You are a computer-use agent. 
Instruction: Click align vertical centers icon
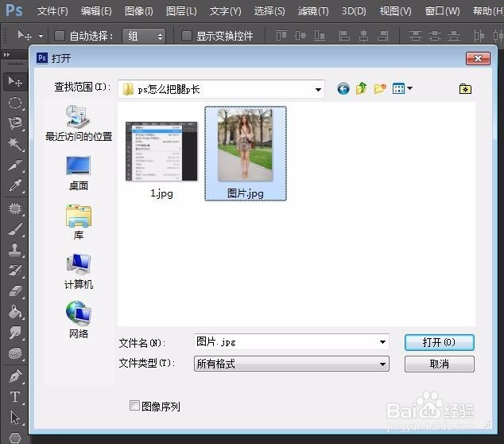pos(300,35)
